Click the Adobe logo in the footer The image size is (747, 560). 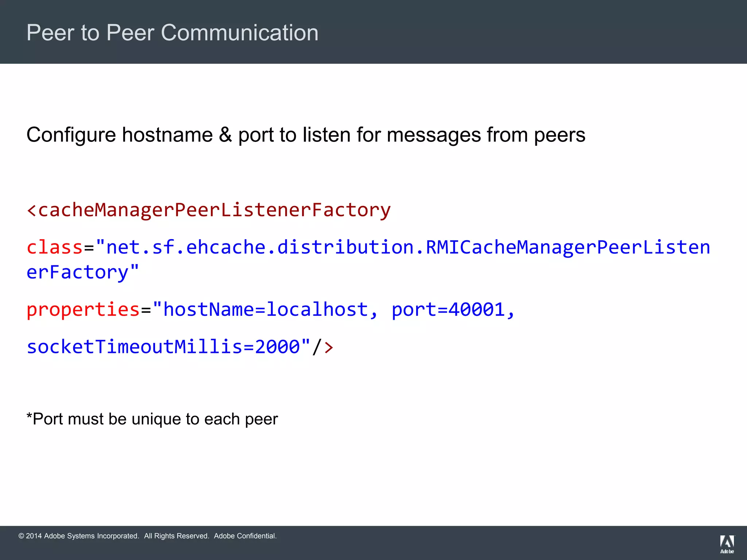click(727, 545)
